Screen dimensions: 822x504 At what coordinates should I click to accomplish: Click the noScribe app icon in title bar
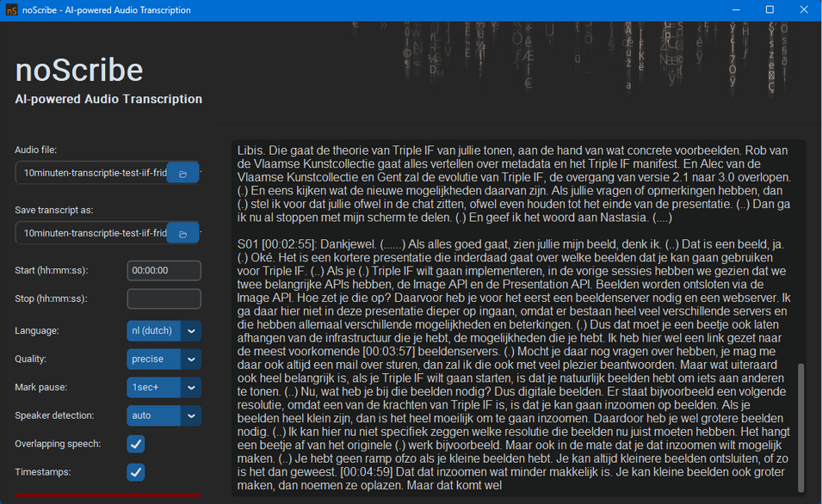pos(11,10)
